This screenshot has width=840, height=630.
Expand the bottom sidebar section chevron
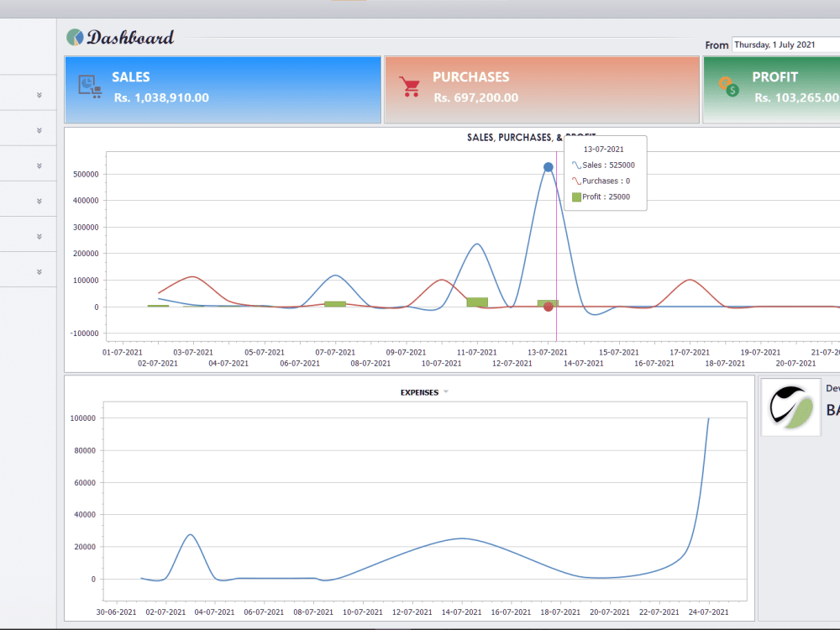[39, 271]
